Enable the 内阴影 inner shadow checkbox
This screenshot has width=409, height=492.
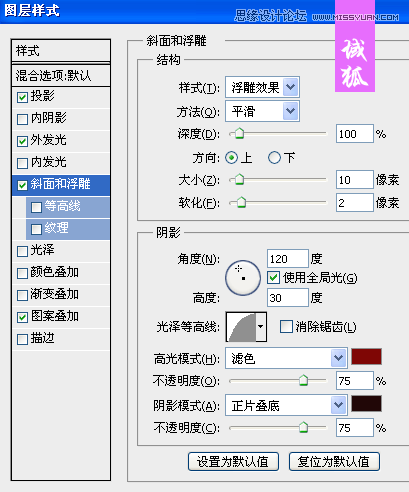tap(22, 119)
